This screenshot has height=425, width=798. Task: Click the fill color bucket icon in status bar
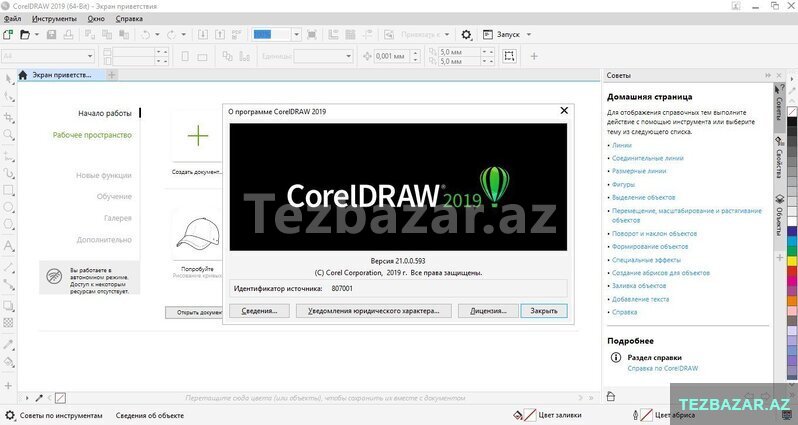click(x=518, y=415)
